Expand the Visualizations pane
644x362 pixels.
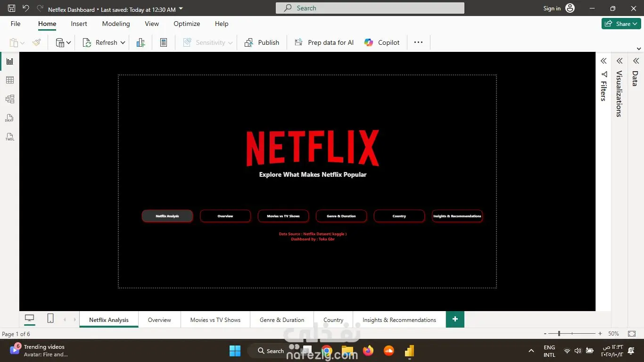(x=619, y=61)
